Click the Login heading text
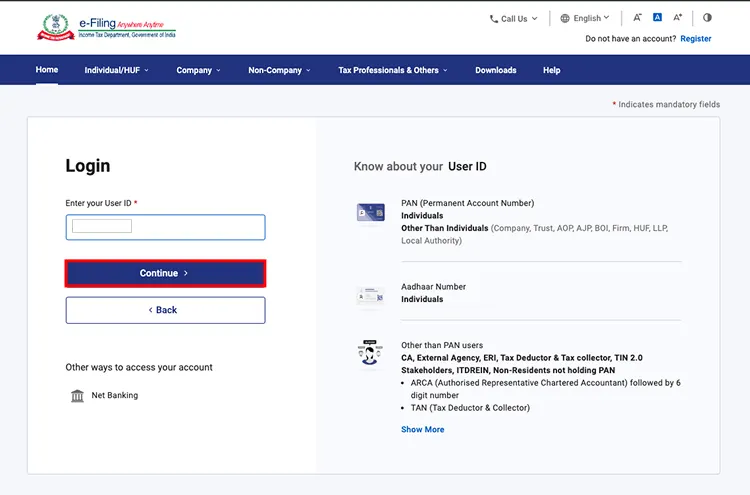The height and width of the screenshot is (495, 750). (88, 166)
